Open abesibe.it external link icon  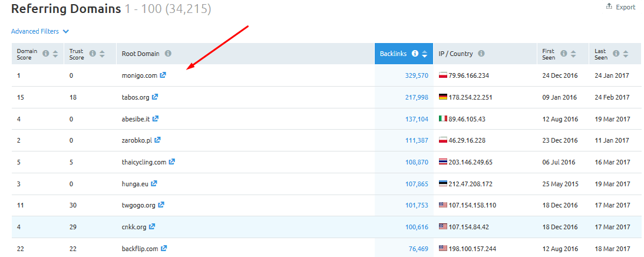point(155,119)
